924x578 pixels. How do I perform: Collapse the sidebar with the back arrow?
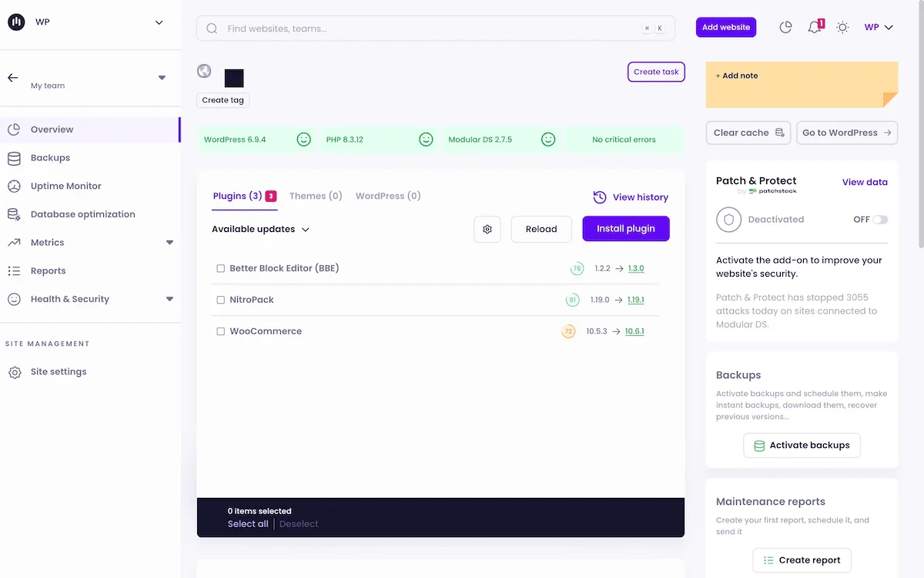click(x=12, y=77)
